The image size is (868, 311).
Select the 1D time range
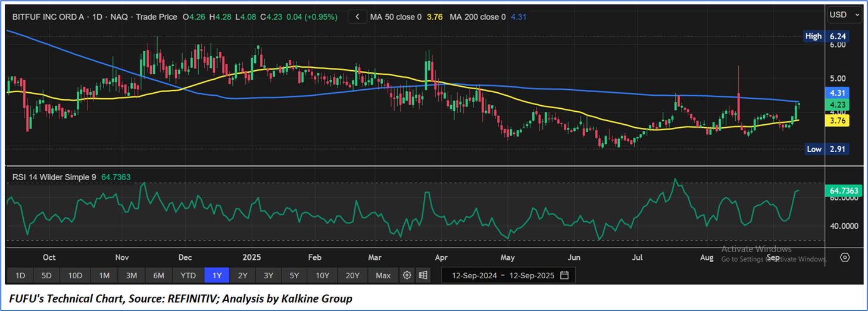(20, 275)
